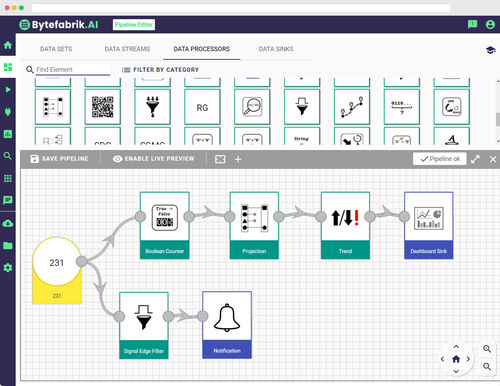Open the Filter by Category menu

pos(160,70)
